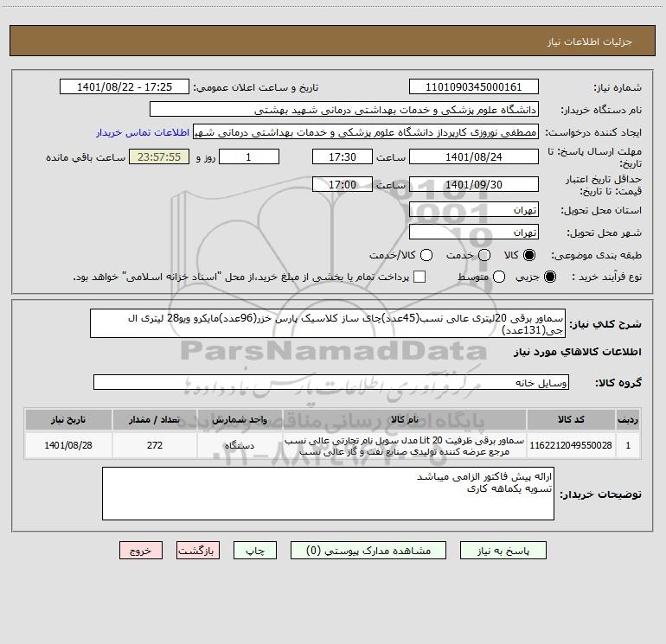Click the نام کالا column header
The width and height of the screenshot is (666, 644).
pyautogui.click(x=405, y=419)
